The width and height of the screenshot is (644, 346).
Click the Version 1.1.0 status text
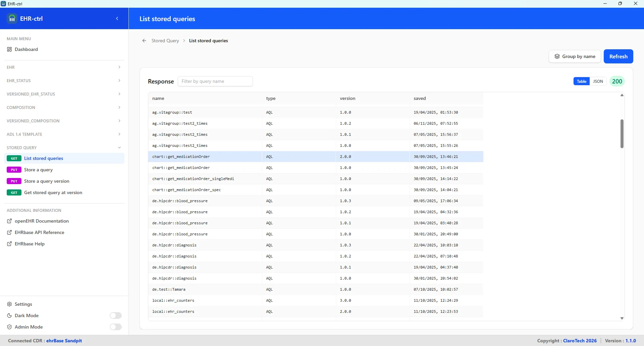[621, 341]
